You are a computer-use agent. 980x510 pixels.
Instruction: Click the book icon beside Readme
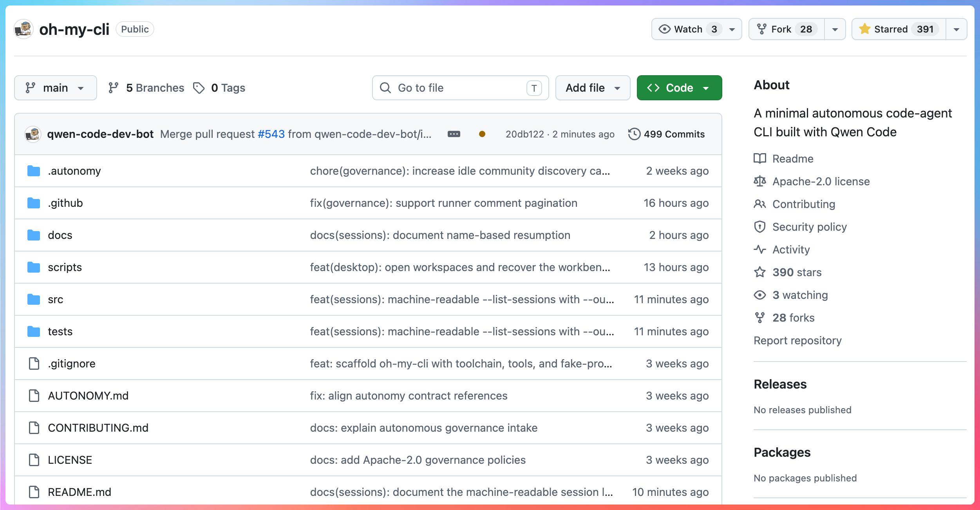tap(760, 159)
